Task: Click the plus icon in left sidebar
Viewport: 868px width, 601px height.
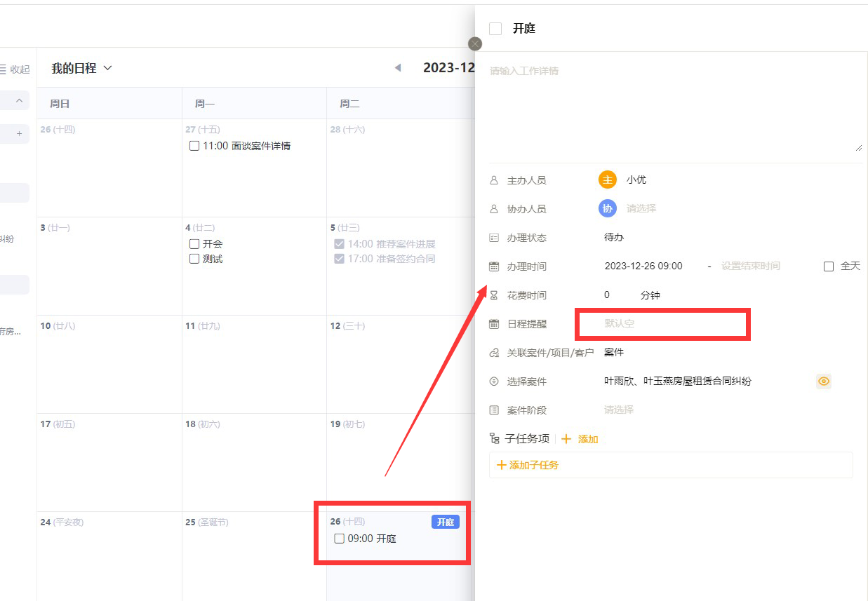Action: [x=19, y=133]
